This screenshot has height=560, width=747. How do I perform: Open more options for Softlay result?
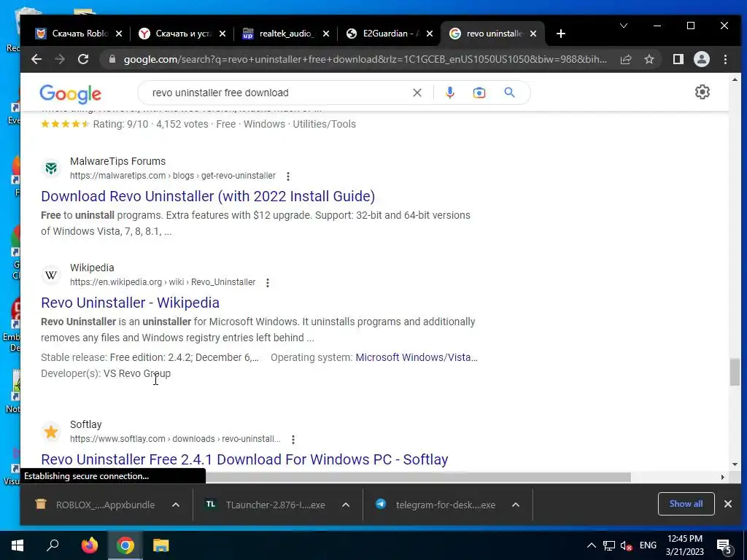[x=293, y=440]
